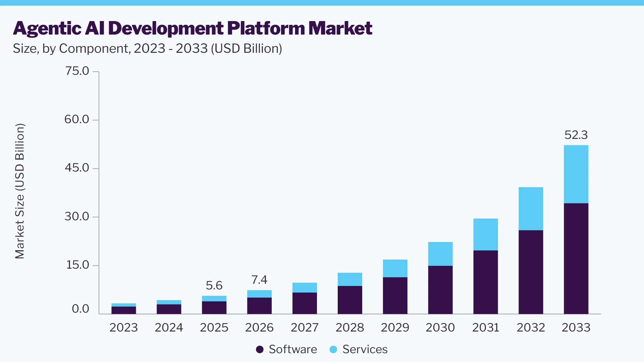Click the Market Size (USD Billion) axis title

click(19, 191)
